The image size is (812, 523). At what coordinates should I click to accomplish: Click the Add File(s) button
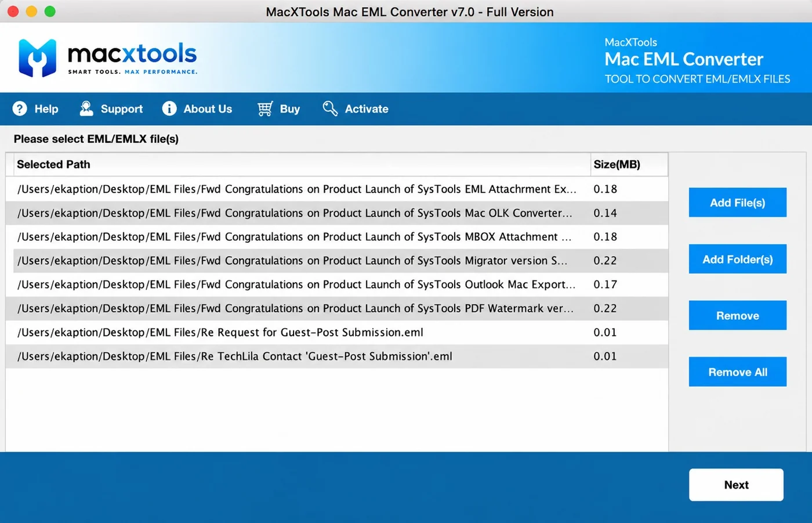[x=738, y=203]
